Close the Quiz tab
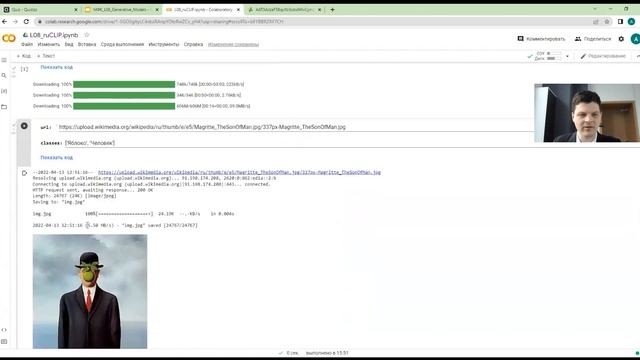Screen dimensions: 640x360 click(76, 9)
